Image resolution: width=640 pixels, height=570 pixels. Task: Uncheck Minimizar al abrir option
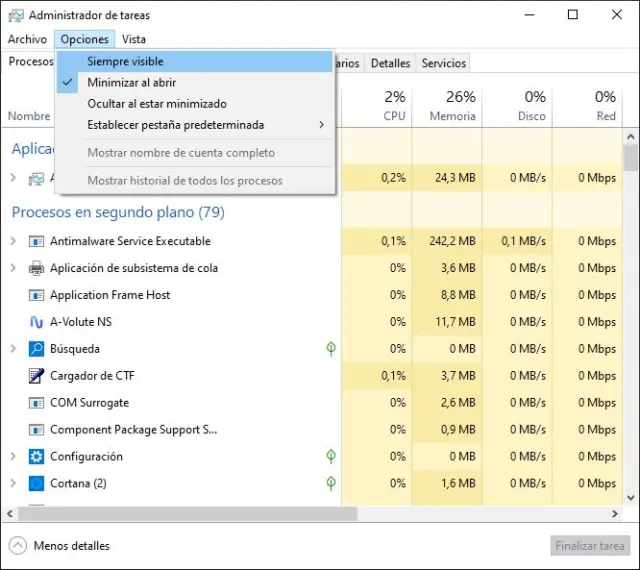pos(131,83)
